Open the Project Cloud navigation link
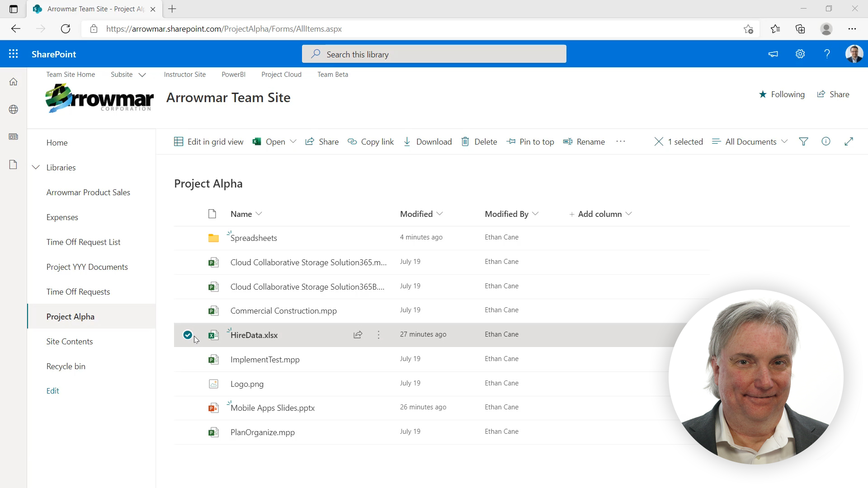Viewport: 868px width, 488px height. tap(281, 75)
